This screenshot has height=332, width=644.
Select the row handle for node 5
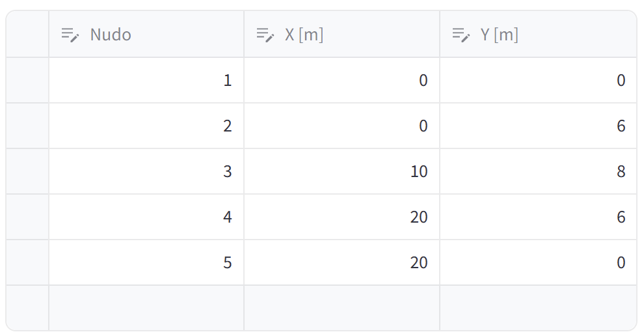tap(27, 262)
